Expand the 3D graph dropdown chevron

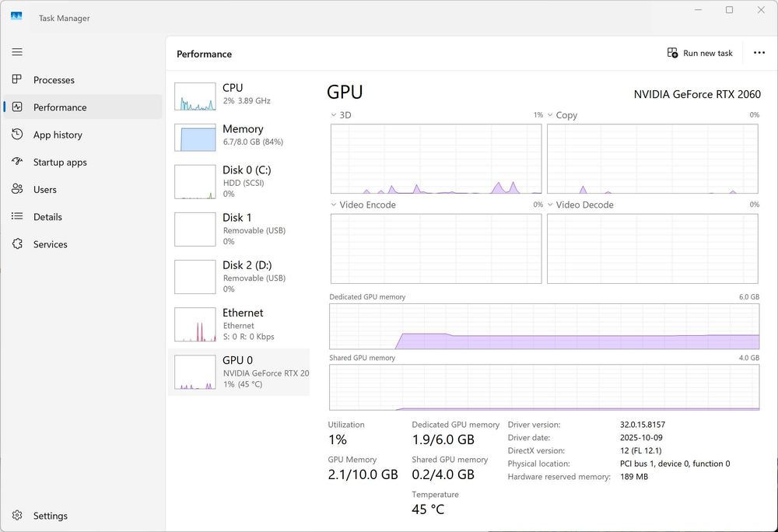(334, 115)
